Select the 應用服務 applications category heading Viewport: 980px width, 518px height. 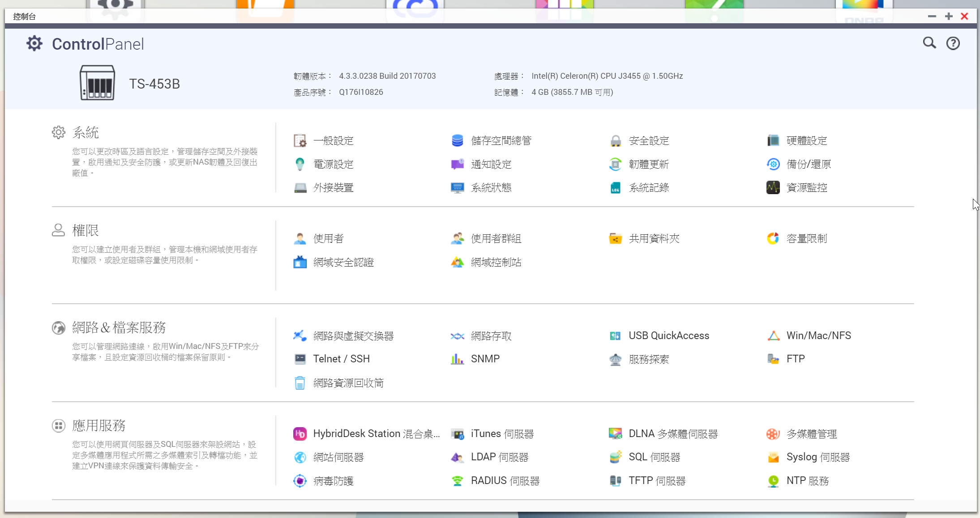(98, 425)
